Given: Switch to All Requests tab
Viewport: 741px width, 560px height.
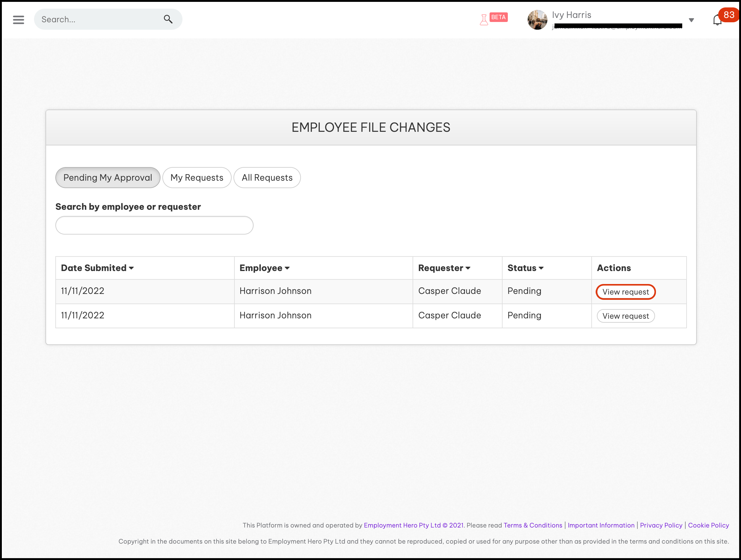Looking at the screenshot, I should (x=267, y=178).
